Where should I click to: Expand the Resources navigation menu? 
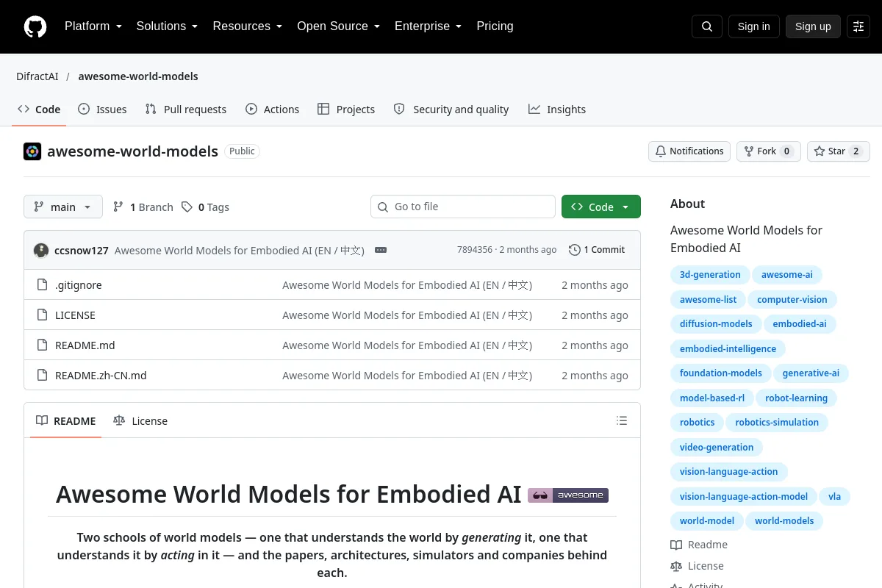click(248, 26)
